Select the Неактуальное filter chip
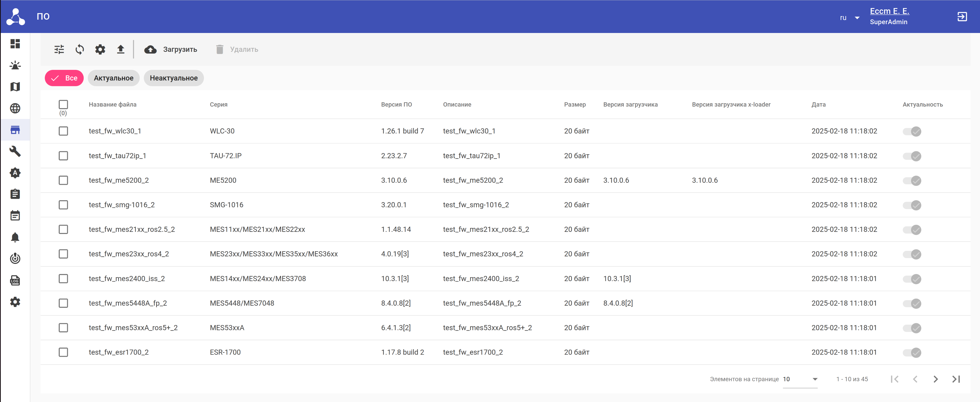Image resolution: width=980 pixels, height=402 pixels. (173, 78)
